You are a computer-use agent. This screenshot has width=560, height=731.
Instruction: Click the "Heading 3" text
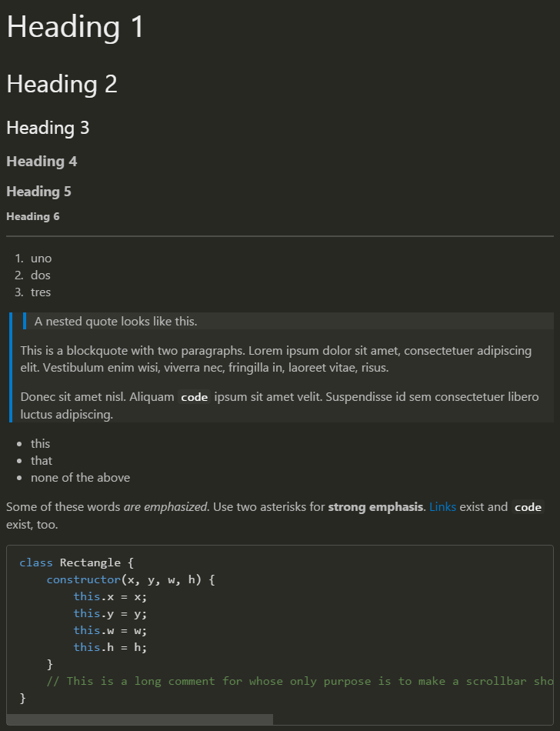pyautogui.click(x=48, y=128)
